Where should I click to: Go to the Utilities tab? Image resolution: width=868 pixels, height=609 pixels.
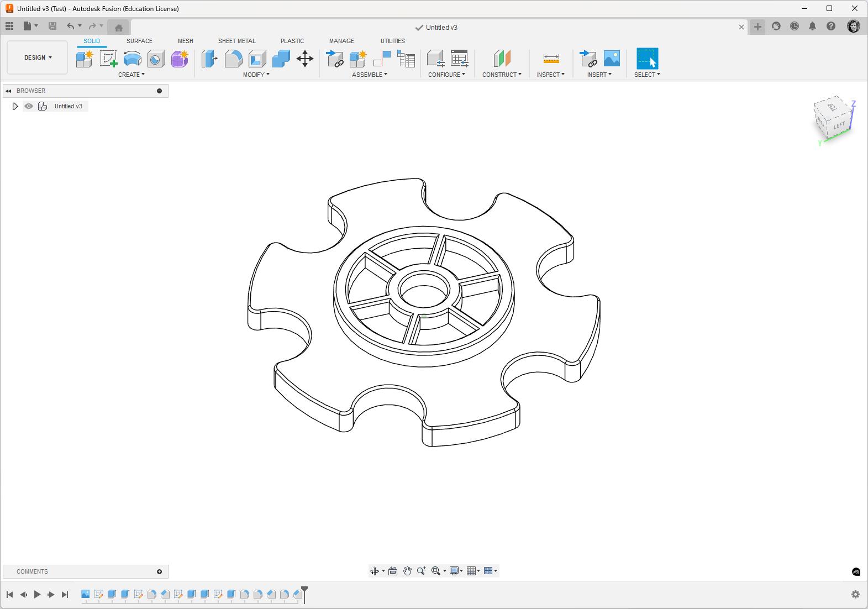pyautogui.click(x=393, y=41)
